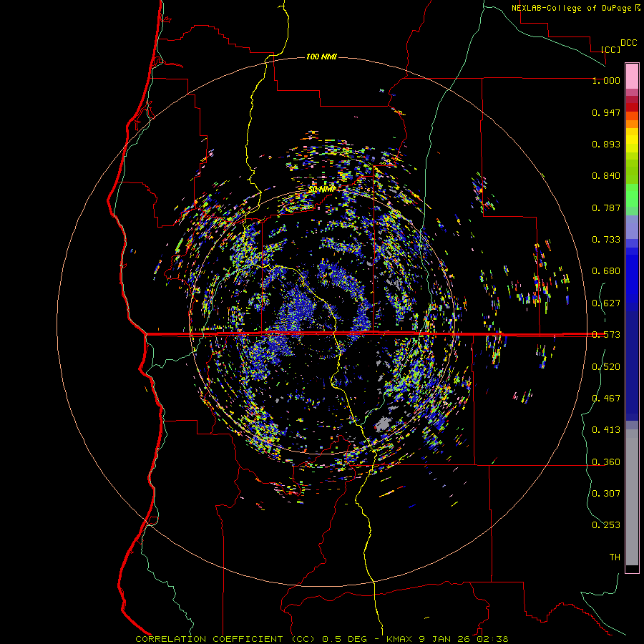Click the 0.573 scale value
The width and height of the screenshot is (644, 644).
click(x=606, y=335)
